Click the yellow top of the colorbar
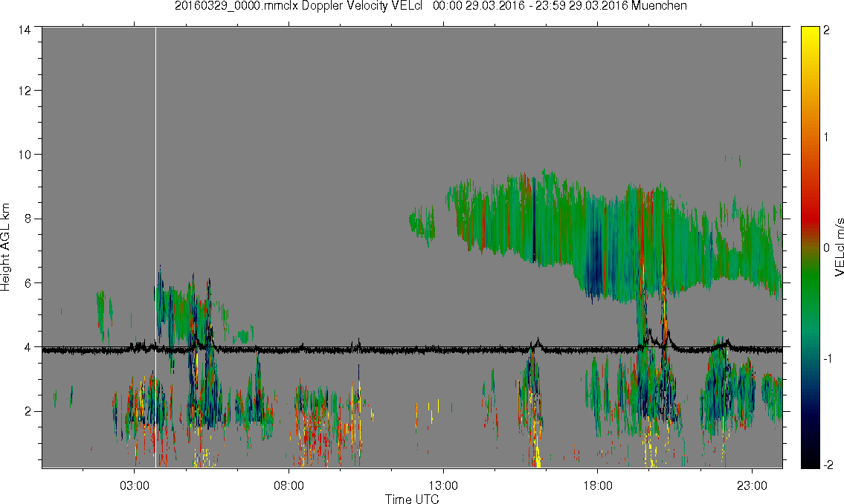This screenshot has height=504, width=844. tap(810, 33)
